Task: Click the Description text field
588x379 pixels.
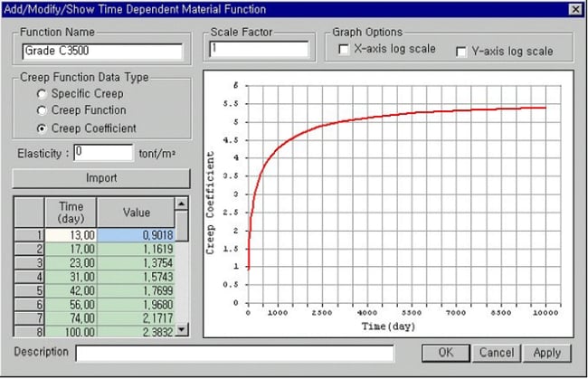Action: pos(235,353)
